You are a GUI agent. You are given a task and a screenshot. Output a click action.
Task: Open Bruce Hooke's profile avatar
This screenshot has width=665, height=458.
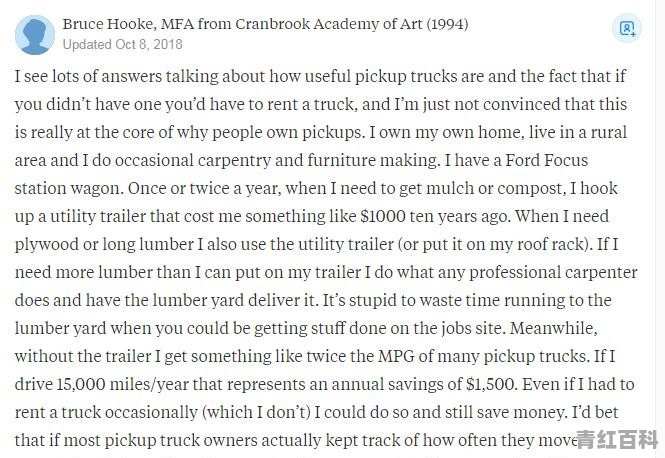(x=35, y=35)
